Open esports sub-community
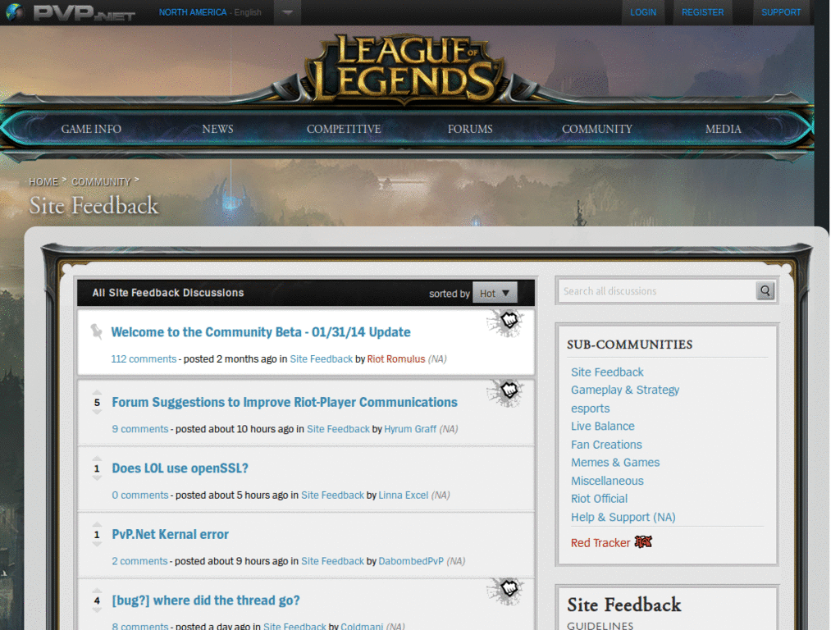Viewport: 840px width, 630px height. [591, 409]
